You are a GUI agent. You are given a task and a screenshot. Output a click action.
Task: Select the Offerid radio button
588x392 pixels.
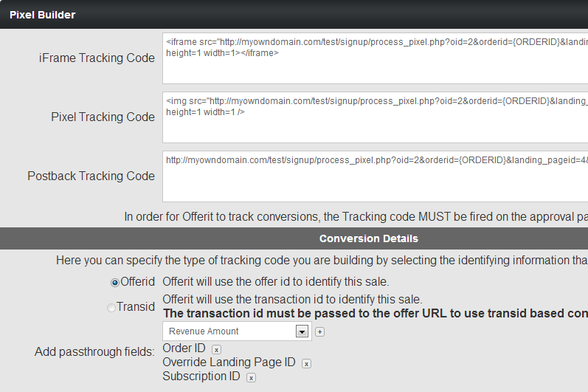(115, 283)
